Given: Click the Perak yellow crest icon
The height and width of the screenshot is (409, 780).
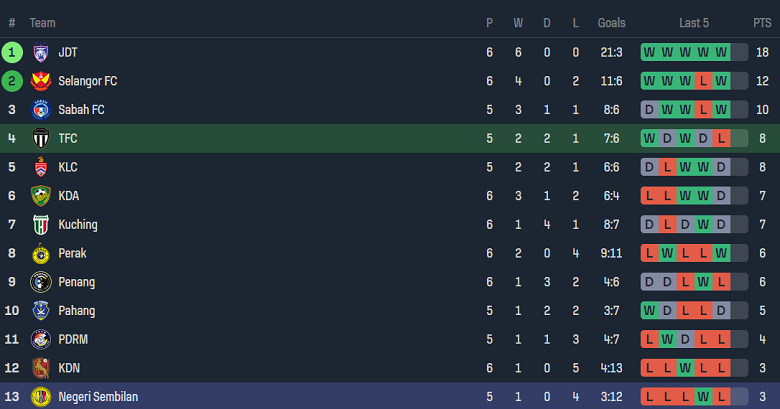Looking at the screenshot, I should (41, 254).
